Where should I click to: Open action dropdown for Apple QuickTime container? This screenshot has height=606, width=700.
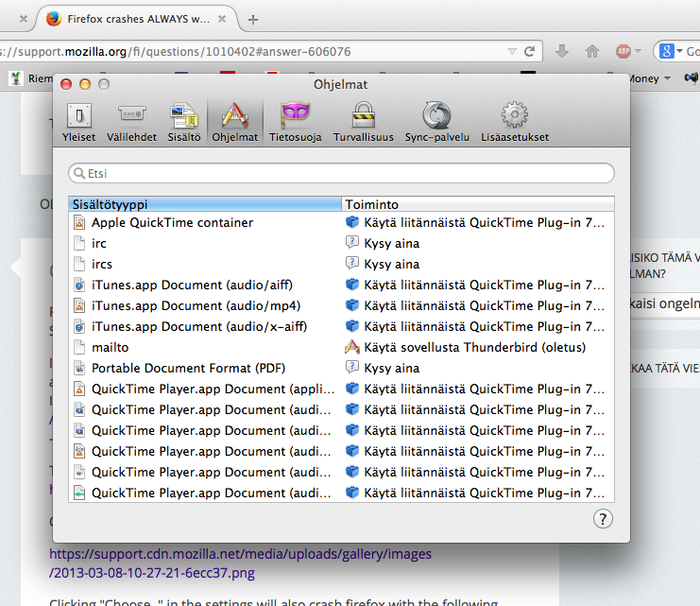478,222
